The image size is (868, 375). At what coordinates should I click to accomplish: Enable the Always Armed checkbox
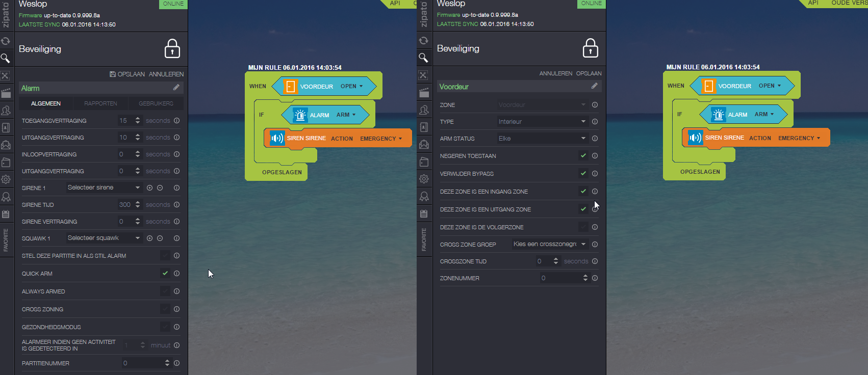[x=165, y=291]
